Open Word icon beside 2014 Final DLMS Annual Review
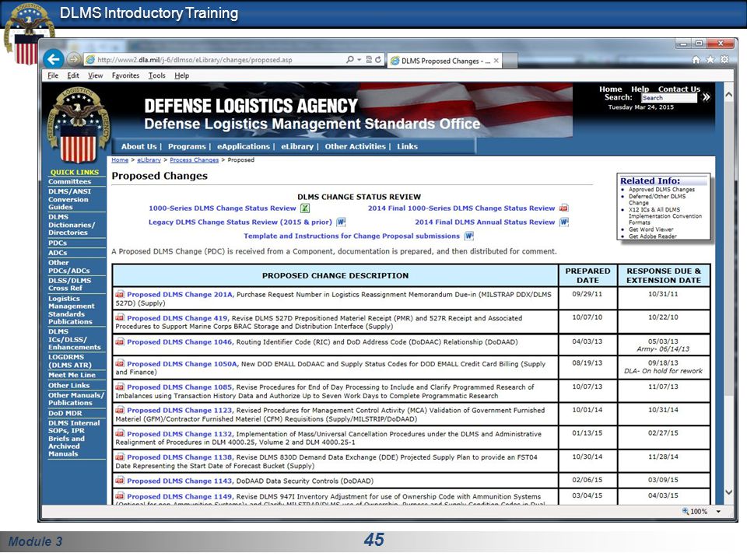The height and width of the screenshot is (560, 747). click(x=564, y=222)
